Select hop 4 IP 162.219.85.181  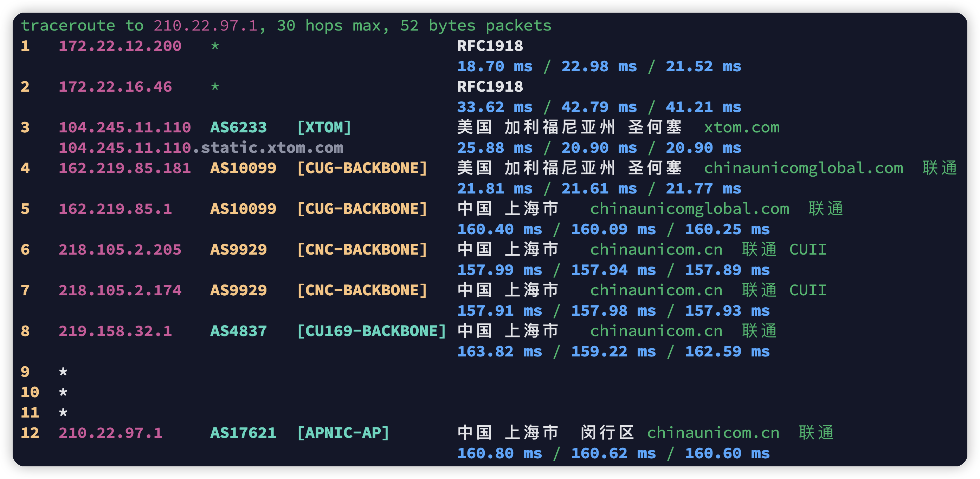pyautogui.click(x=125, y=169)
